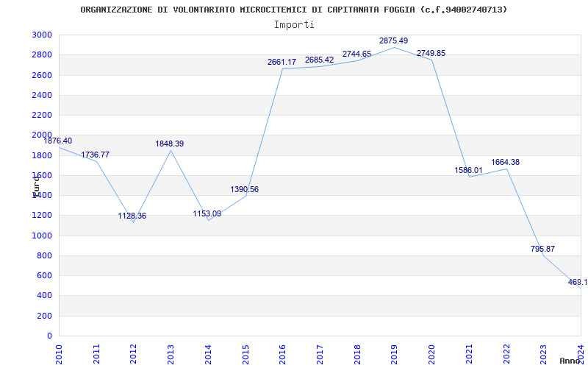This screenshot has width=588, height=368.
Task: Click x-axis year 2012
Action: 134,354
